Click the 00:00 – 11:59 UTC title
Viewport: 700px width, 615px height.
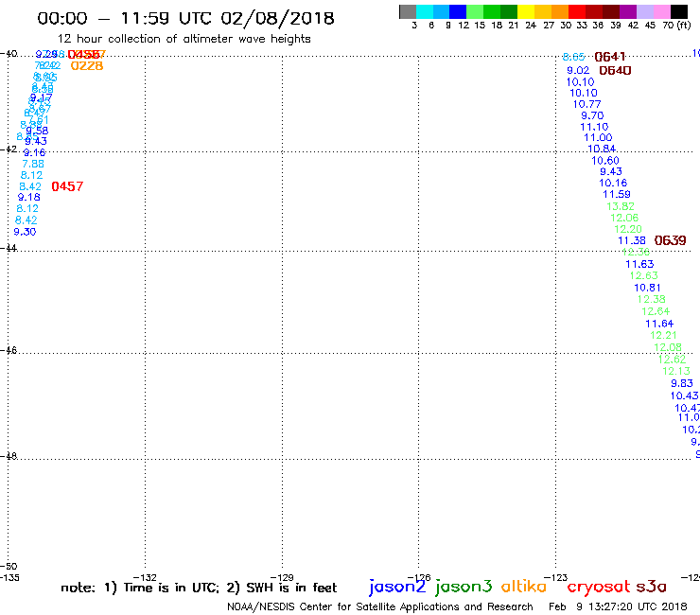pyautogui.click(x=185, y=18)
